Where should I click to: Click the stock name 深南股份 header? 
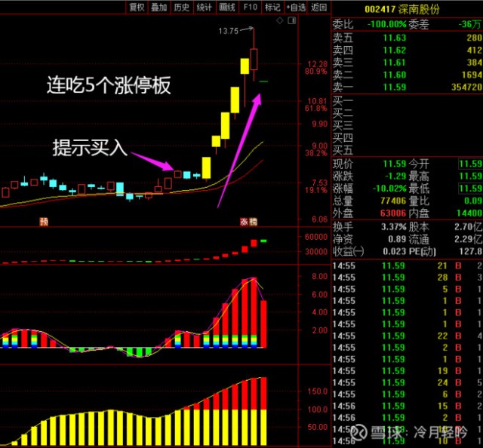[x=440, y=8]
